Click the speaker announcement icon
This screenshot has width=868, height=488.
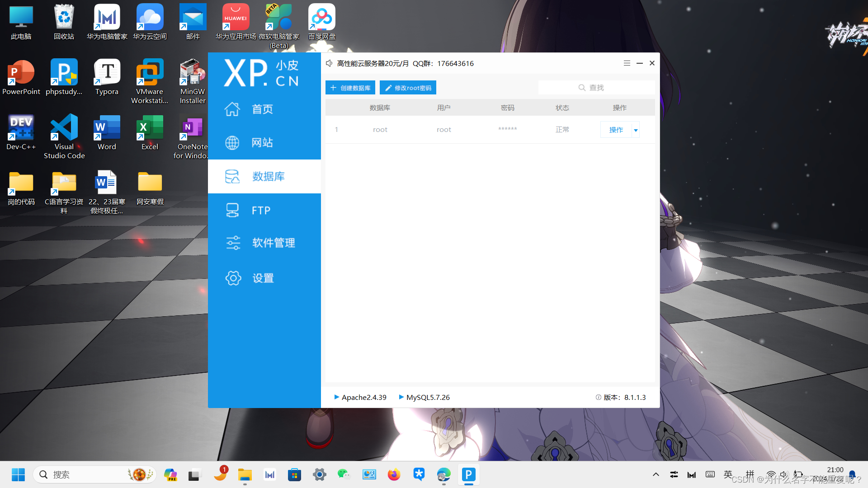329,63
